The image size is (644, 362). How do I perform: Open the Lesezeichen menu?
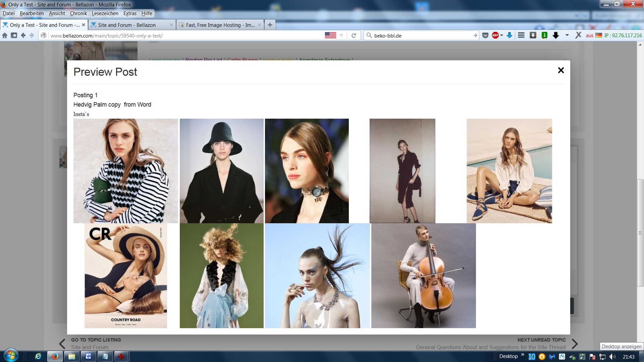(105, 13)
